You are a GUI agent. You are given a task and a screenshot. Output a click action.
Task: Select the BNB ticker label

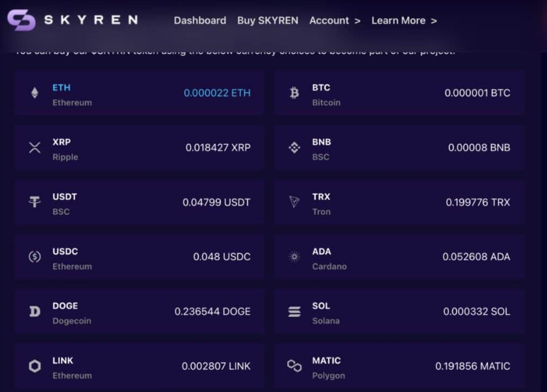coord(322,142)
